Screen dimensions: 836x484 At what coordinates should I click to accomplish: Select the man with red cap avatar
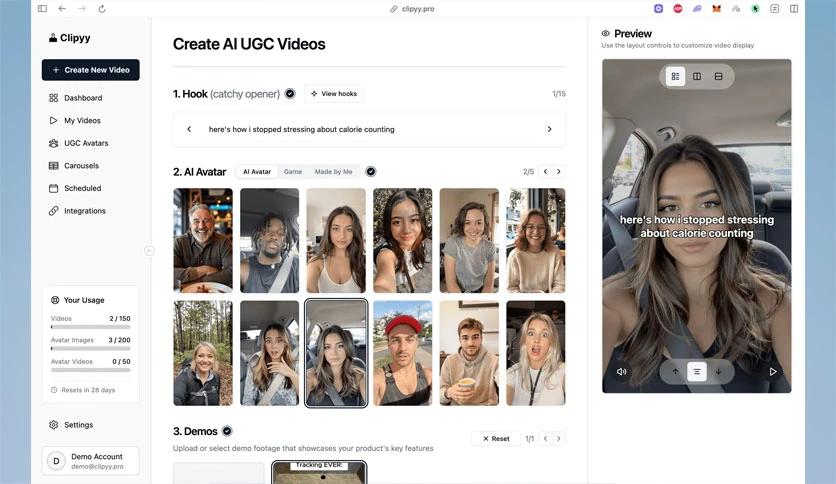(403, 353)
